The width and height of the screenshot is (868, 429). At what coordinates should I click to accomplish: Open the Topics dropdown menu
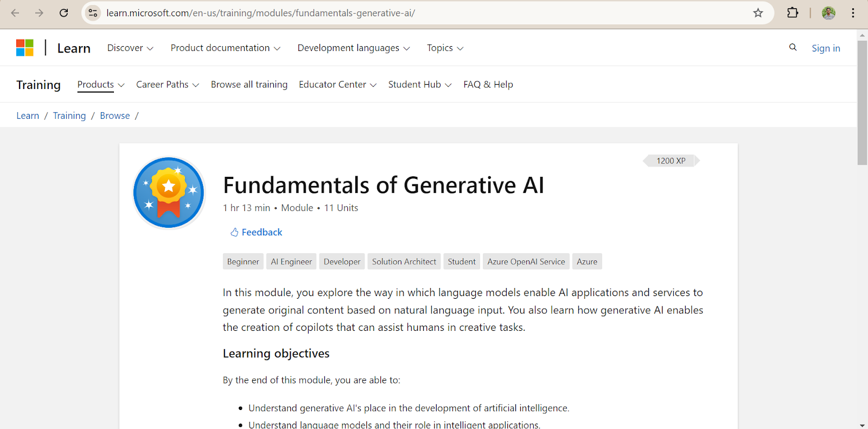pos(445,48)
